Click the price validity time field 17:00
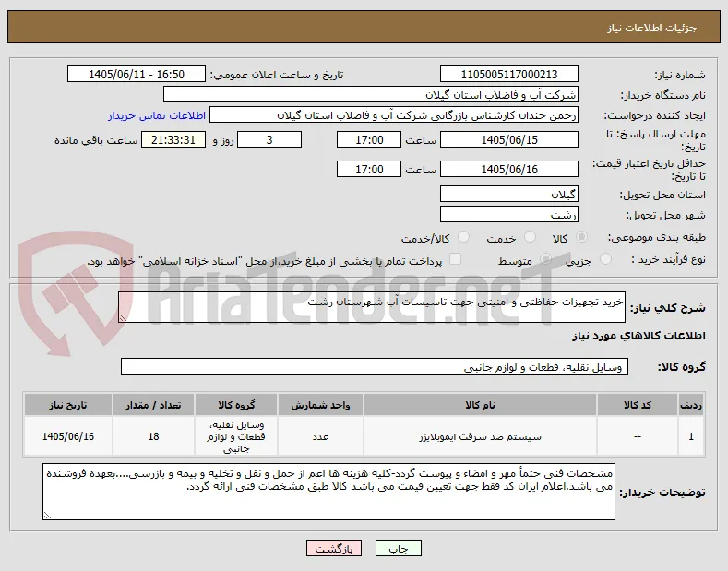 coord(369,169)
